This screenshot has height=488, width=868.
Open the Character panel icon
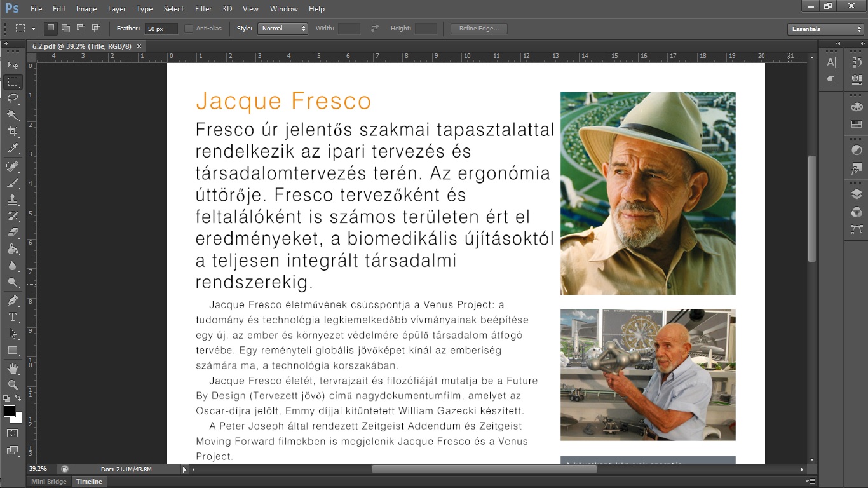point(831,62)
